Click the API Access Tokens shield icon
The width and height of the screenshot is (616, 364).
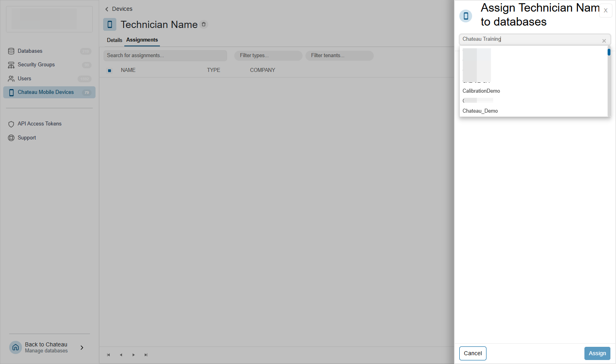tap(11, 124)
